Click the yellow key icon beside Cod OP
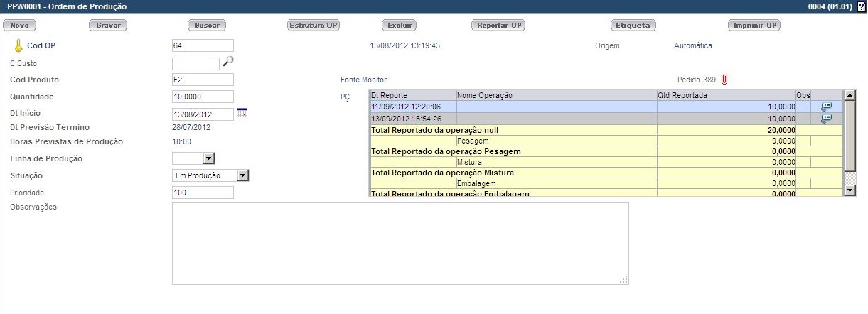 18,46
